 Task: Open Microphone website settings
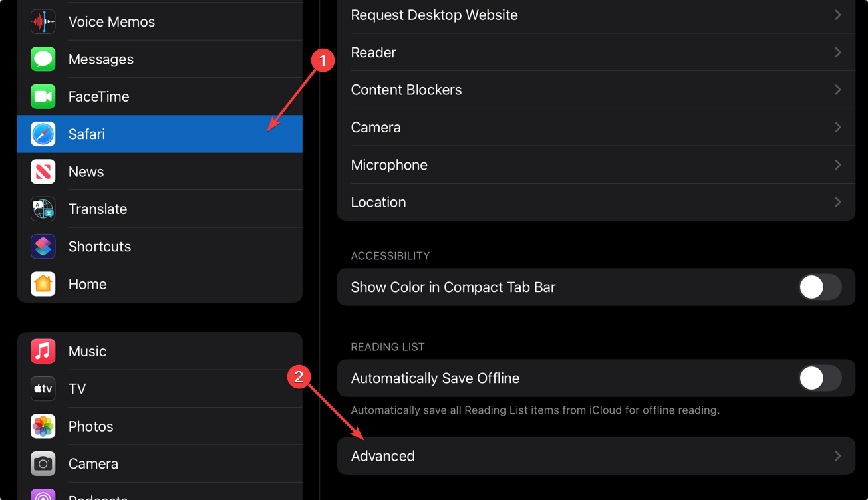pos(596,164)
